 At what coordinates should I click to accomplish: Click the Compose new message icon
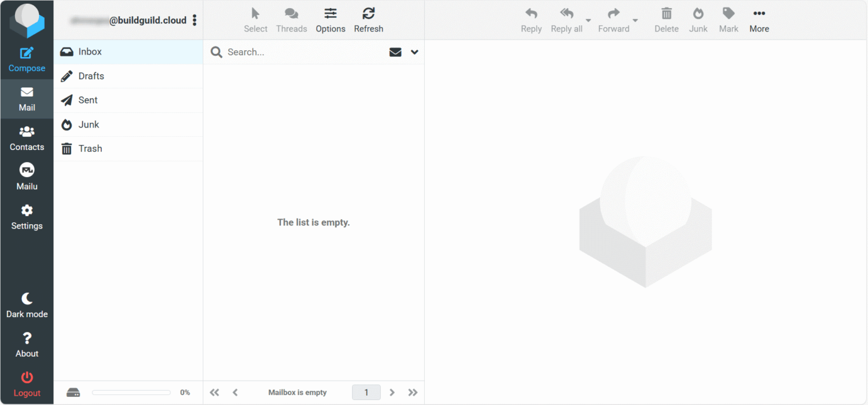coord(27,54)
